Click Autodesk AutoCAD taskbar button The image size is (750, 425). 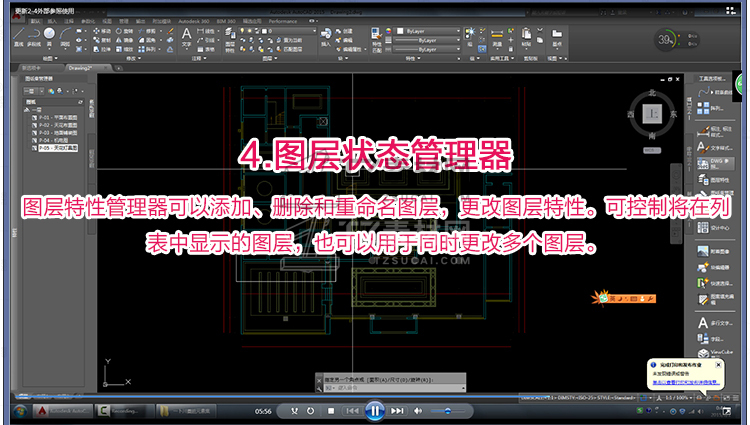pos(62,411)
